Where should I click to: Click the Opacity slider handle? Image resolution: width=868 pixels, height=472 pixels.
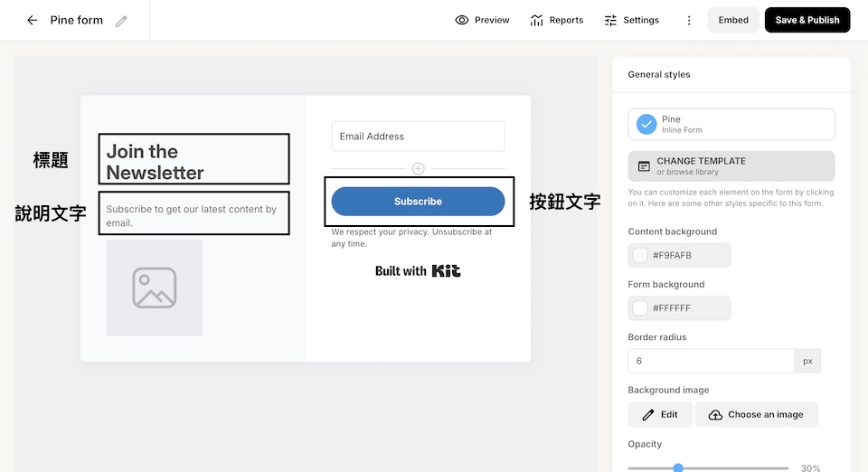(678, 467)
